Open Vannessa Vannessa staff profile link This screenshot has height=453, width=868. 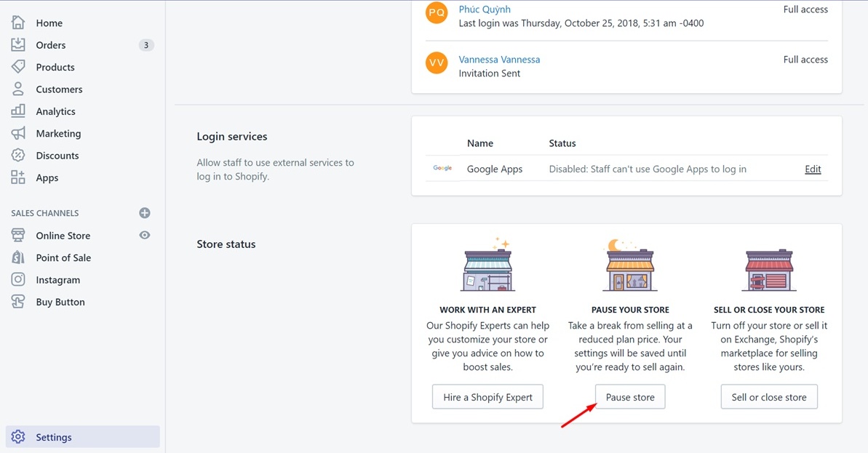click(x=499, y=60)
